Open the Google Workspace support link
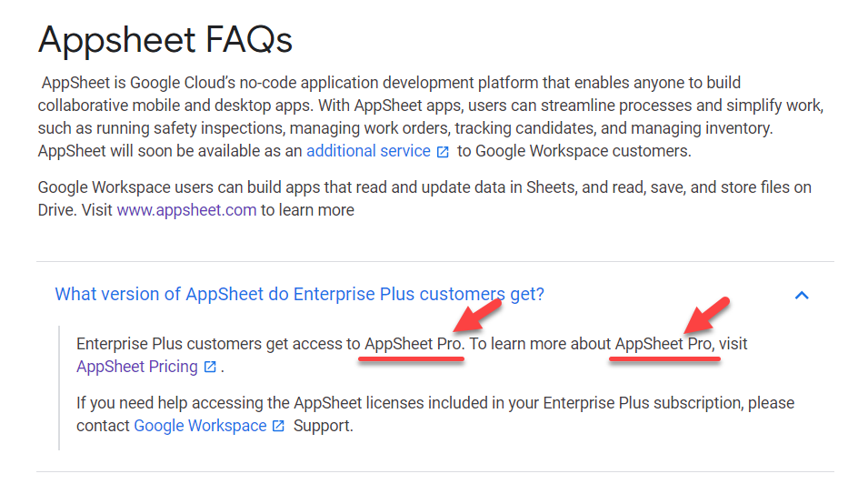This screenshot has width=868, height=484. click(200, 426)
